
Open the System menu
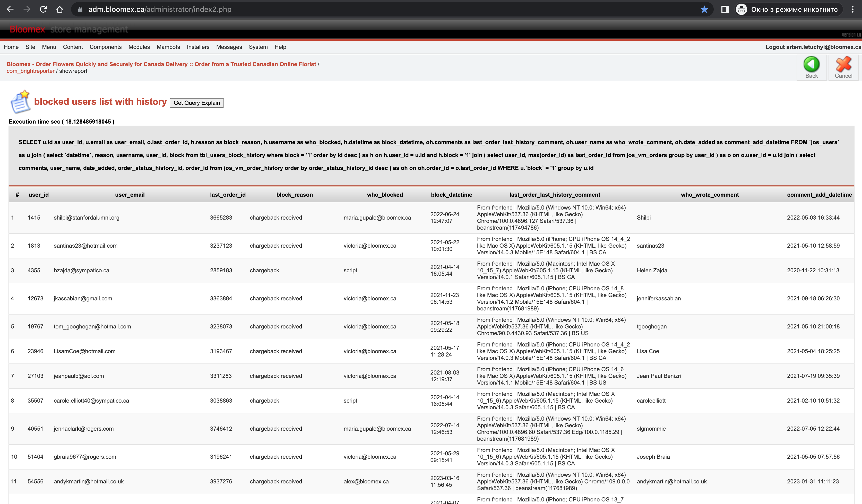pos(258,47)
